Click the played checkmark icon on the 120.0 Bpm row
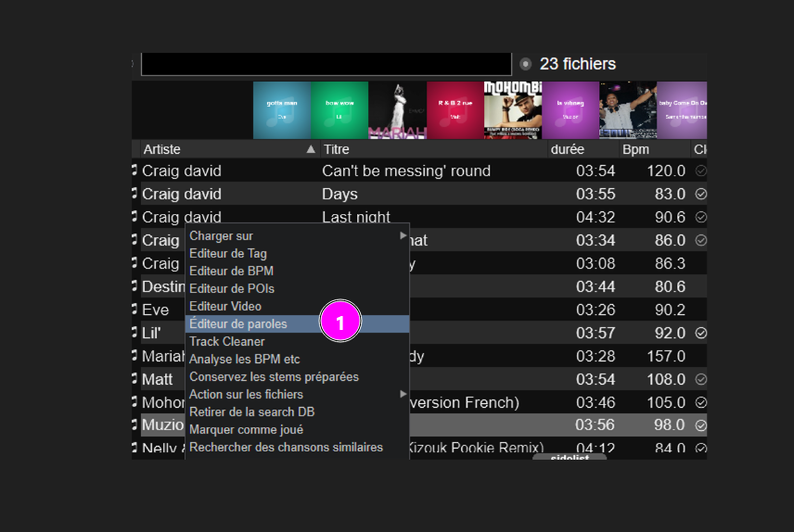This screenshot has height=532, width=794. click(x=701, y=171)
